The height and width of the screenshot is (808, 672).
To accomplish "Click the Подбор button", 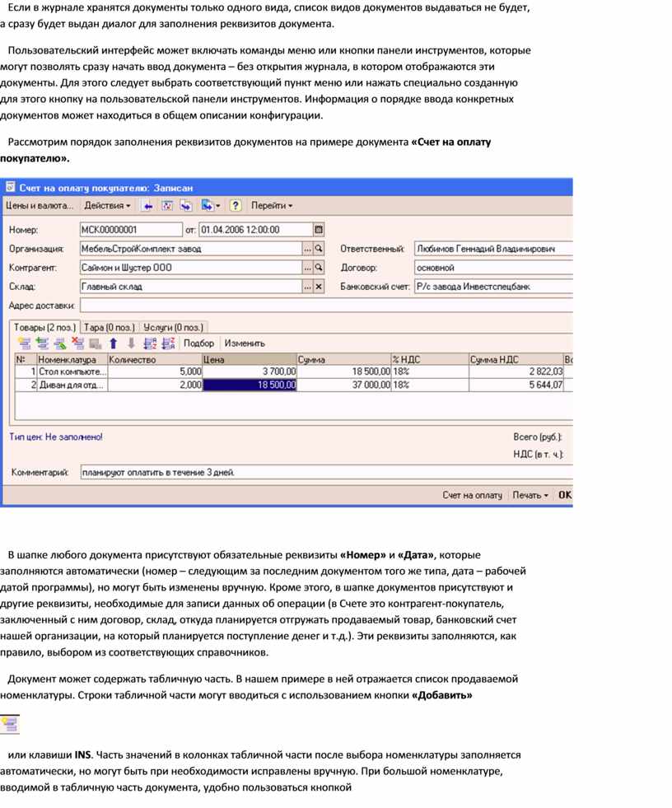I will click(198, 343).
